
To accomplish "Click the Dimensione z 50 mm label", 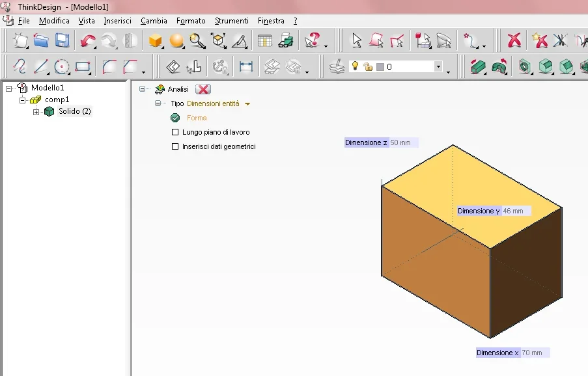I will click(381, 142).
